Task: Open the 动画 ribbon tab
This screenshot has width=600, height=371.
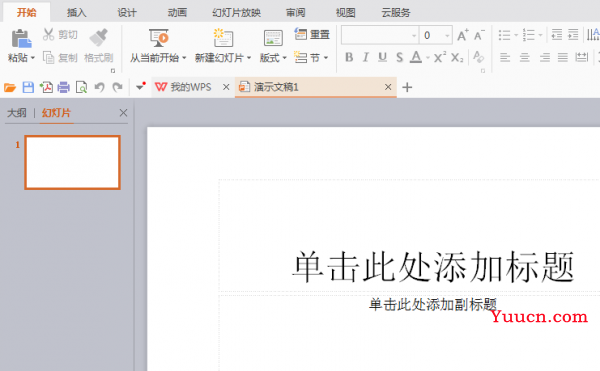Action: click(177, 13)
